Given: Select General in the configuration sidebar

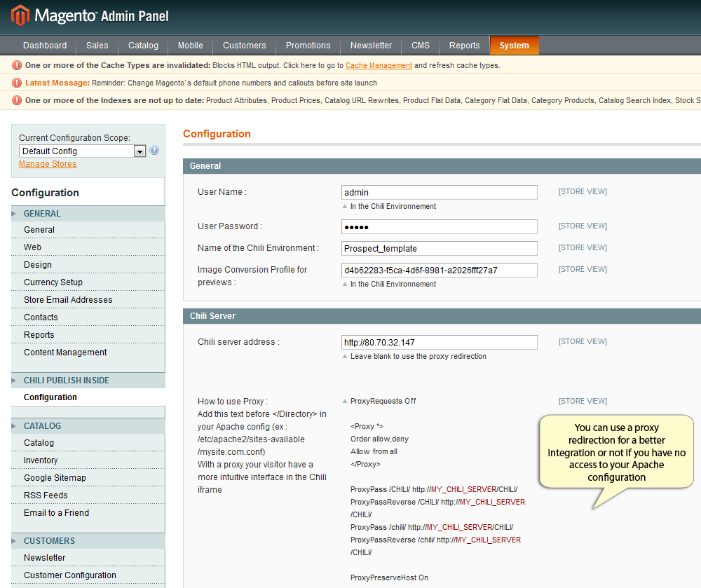Looking at the screenshot, I should pyautogui.click(x=88, y=230).
